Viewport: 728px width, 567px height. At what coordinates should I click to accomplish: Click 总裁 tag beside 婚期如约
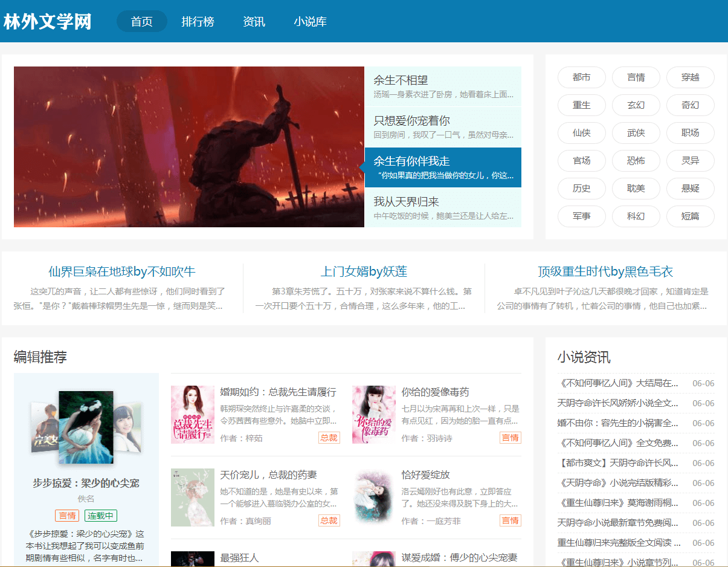pyautogui.click(x=329, y=438)
